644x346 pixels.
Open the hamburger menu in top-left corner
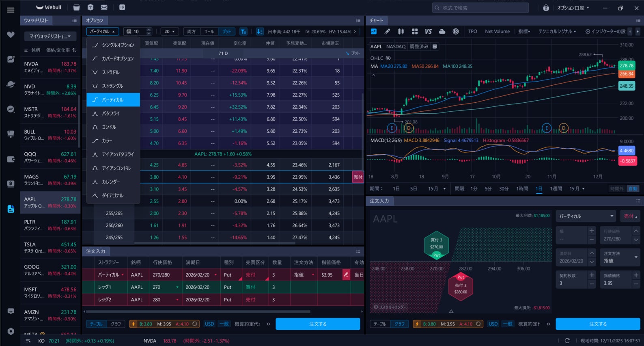tap(11, 10)
